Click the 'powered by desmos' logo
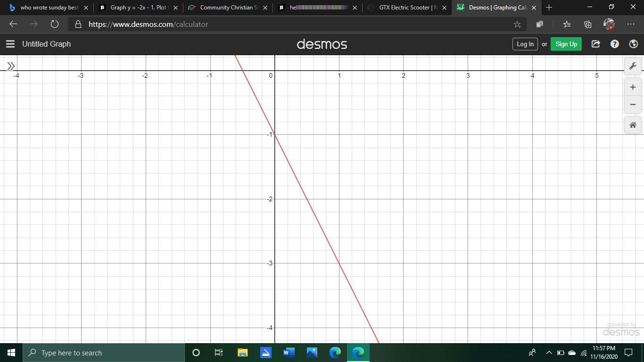This screenshot has height=362, width=644. point(621,329)
